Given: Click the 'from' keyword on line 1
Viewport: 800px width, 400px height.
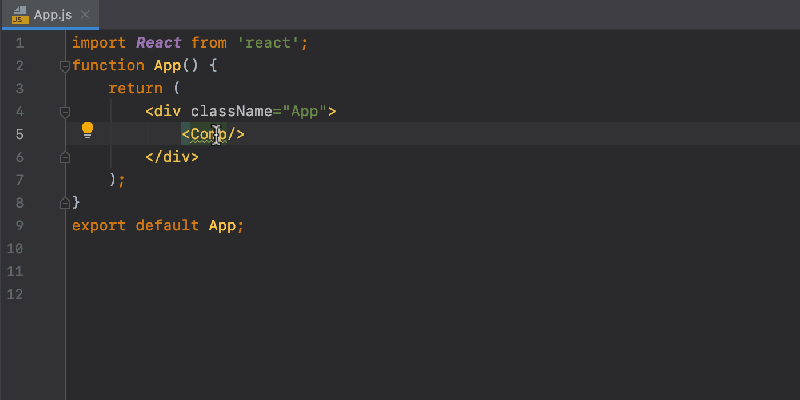Looking at the screenshot, I should click(x=209, y=43).
